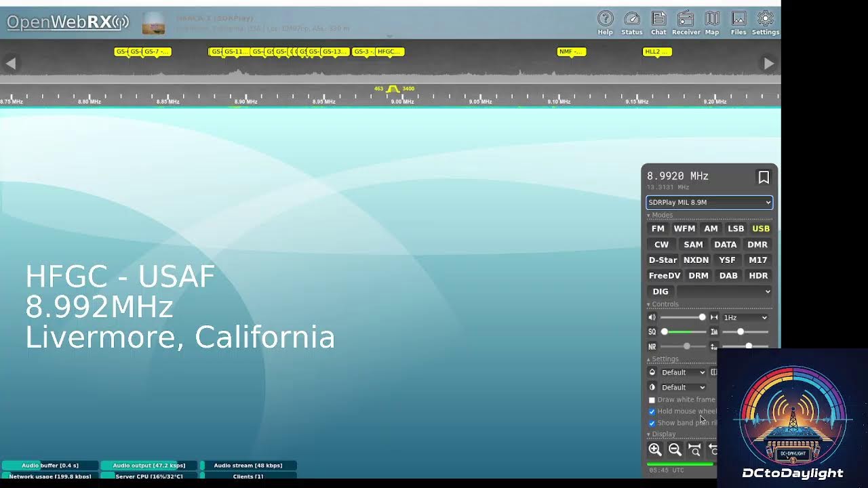Viewport: 868px width, 488px height.
Task: Select NXDN mode
Action: pyautogui.click(x=696, y=260)
